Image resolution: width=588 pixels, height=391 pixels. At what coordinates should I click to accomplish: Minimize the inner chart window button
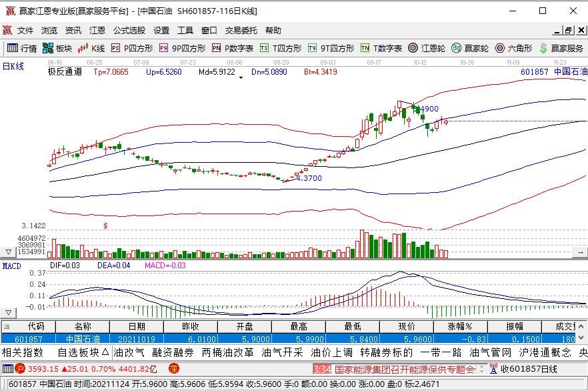click(557, 31)
